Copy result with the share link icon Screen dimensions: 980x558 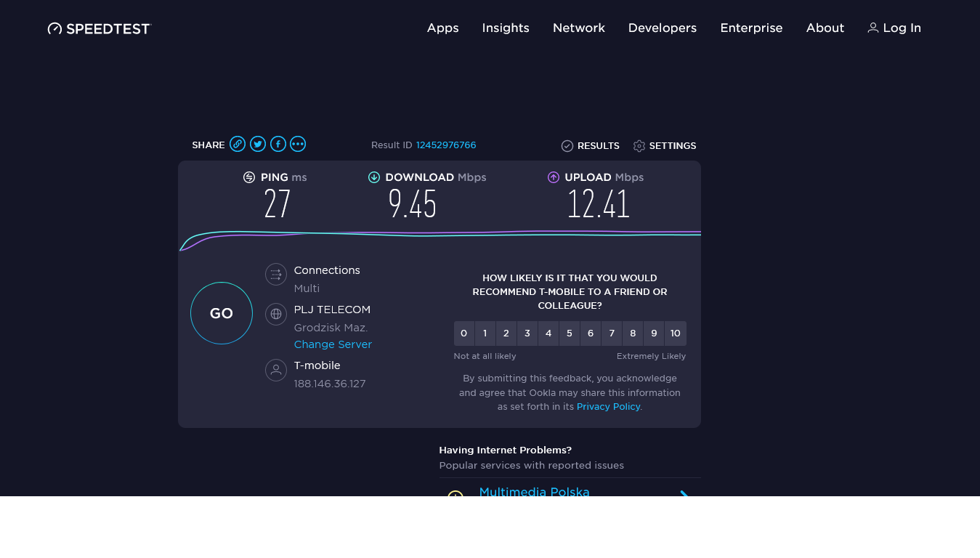(x=238, y=144)
